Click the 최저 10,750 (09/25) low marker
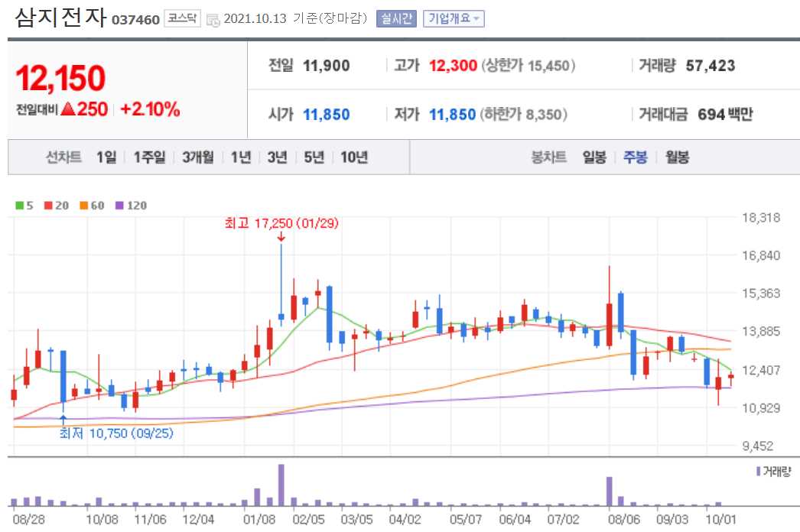The height and width of the screenshot is (532, 800). click(x=116, y=433)
